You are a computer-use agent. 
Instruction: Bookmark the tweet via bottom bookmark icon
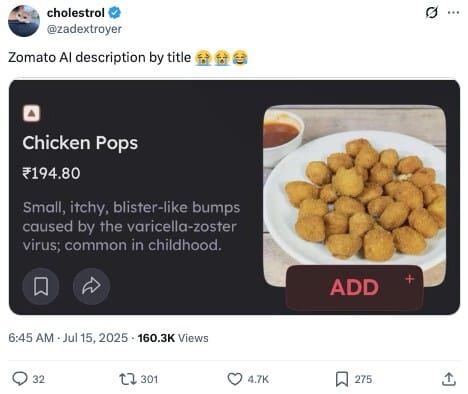342,379
